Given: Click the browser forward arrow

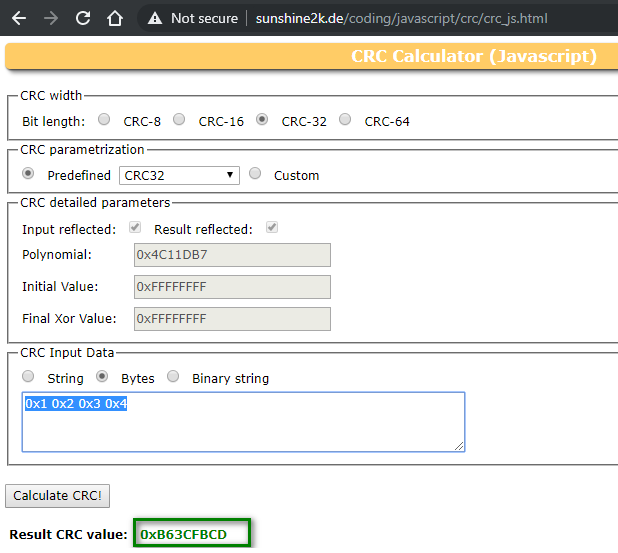Looking at the screenshot, I should click(51, 18).
